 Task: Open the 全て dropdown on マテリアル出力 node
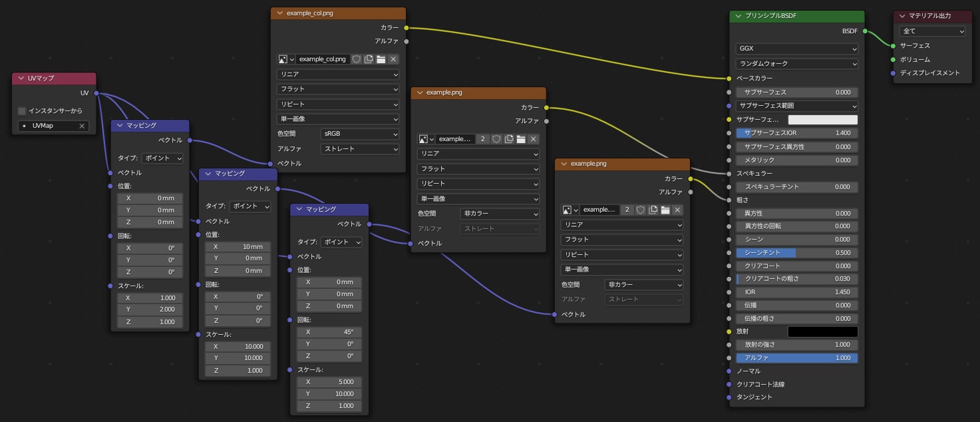click(x=932, y=31)
